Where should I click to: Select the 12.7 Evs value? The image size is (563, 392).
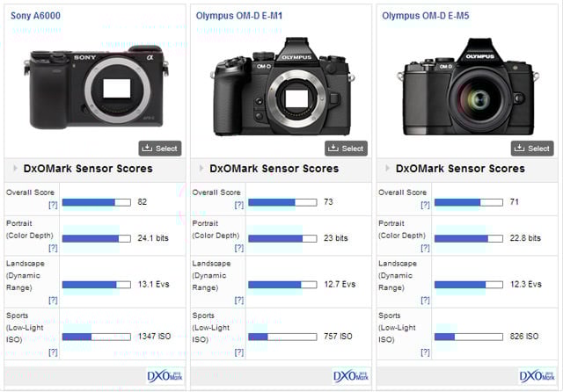point(340,285)
